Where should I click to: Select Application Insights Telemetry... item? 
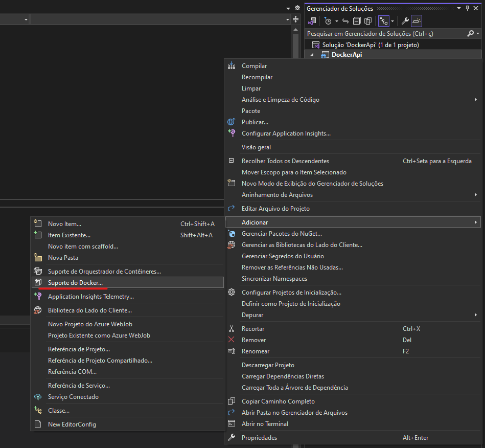coord(128,297)
